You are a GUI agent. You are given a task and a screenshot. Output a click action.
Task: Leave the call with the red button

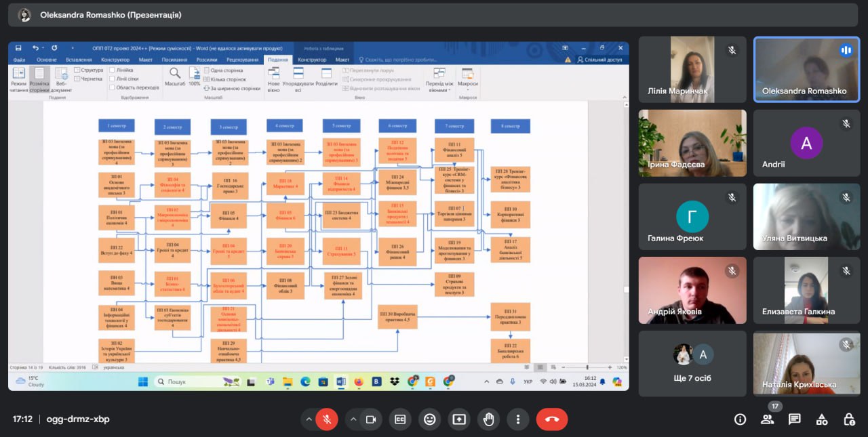551,419
